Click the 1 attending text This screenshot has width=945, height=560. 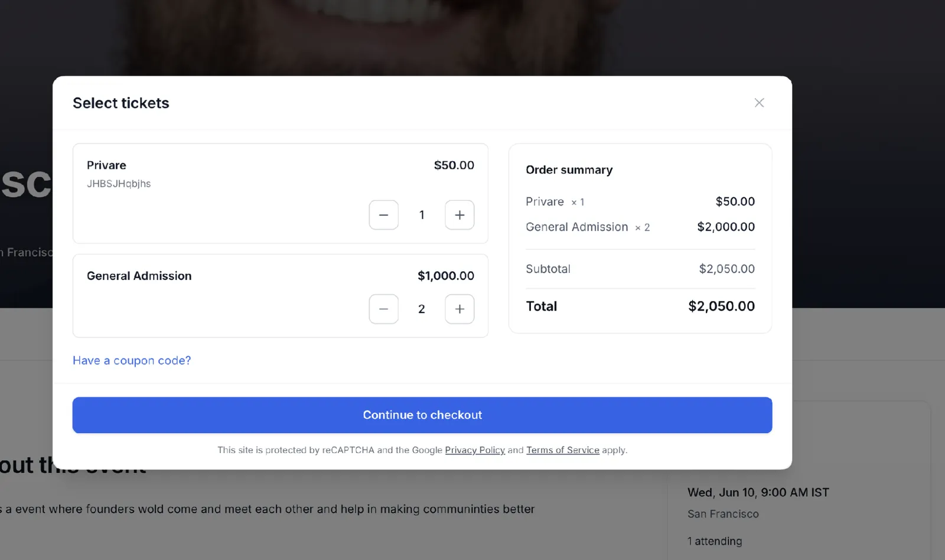coord(715,541)
